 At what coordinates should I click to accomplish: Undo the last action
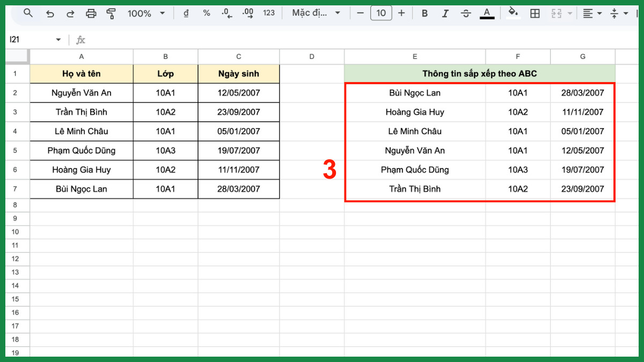(x=50, y=13)
